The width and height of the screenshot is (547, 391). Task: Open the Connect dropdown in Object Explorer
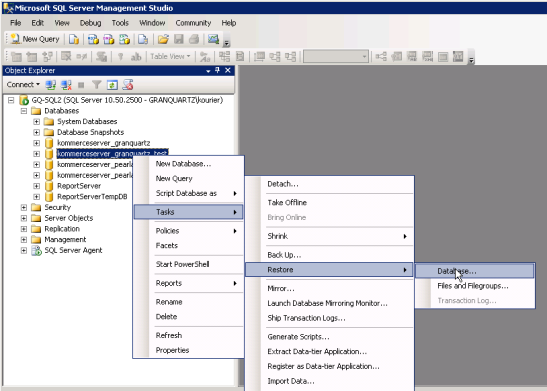tap(23, 85)
